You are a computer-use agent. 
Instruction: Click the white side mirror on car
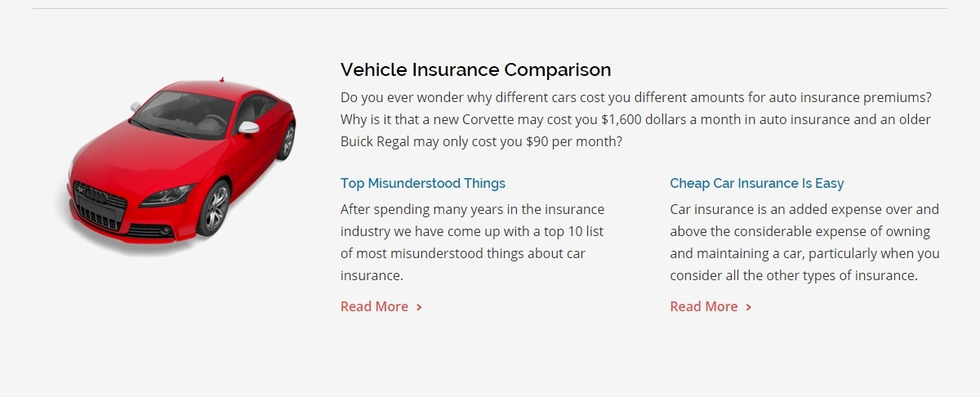[248, 127]
